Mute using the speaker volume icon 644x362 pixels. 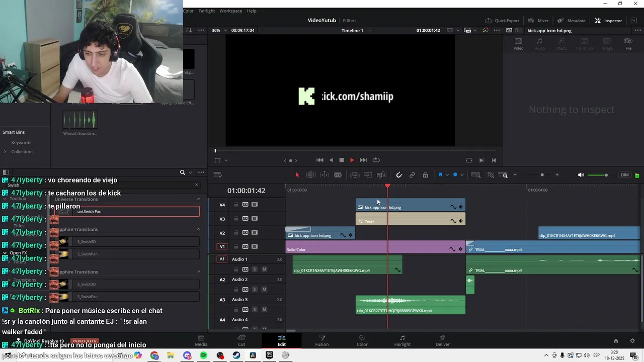pos(581,175)
